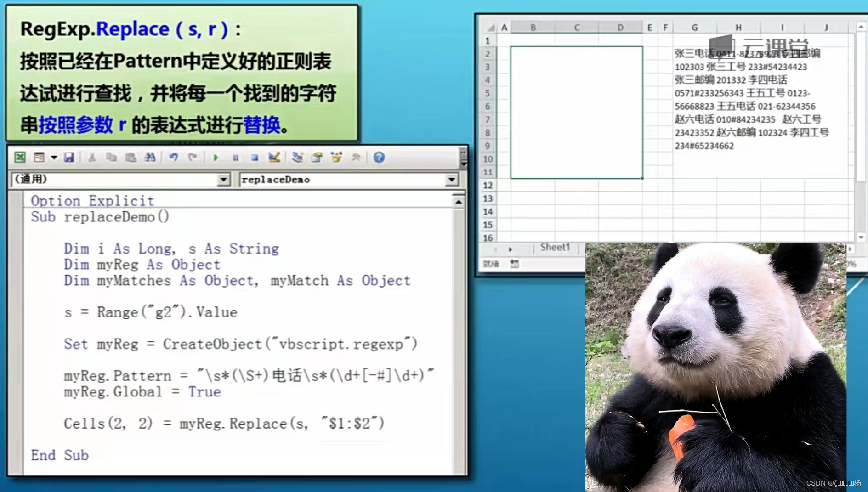Select column G header in Excel
The image size is (868, 492).
point(695,28)
